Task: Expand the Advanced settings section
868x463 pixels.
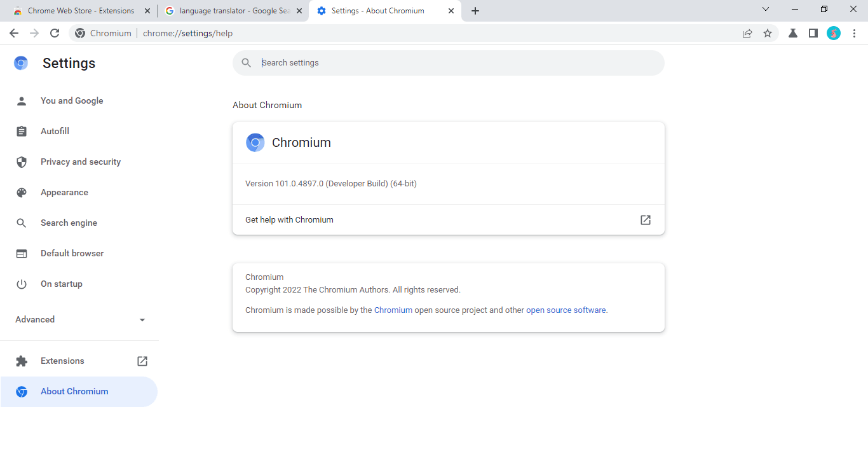Action: (80, 320)
